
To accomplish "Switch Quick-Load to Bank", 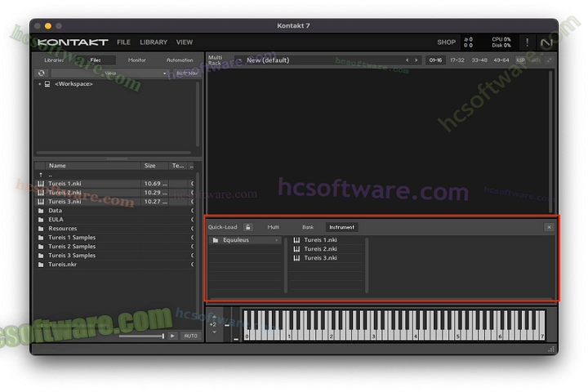I will (308, 227).
